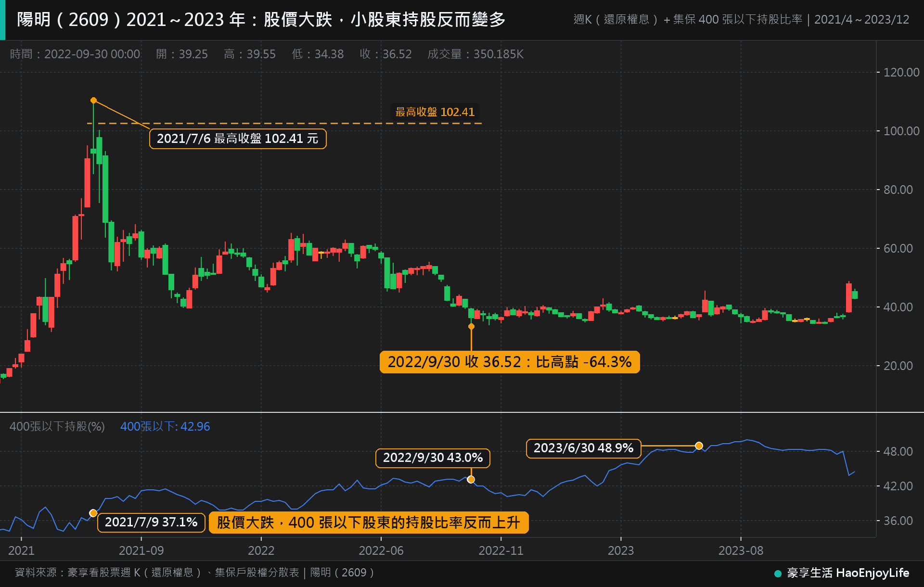This screenshot has width=924, height=587.
Task: Click the 2022/9/30 收 36.52 annotation box
Action: [x=510, y=362]
